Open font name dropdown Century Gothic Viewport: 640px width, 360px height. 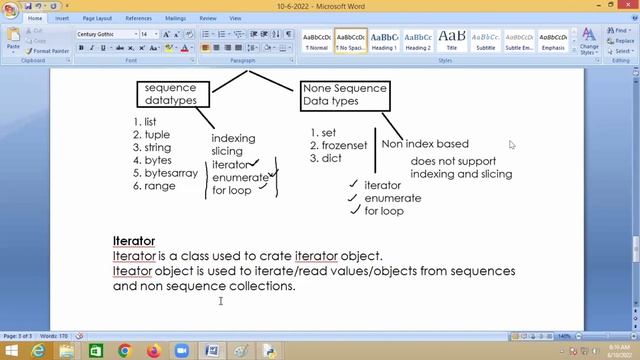(x=136, y=34)
